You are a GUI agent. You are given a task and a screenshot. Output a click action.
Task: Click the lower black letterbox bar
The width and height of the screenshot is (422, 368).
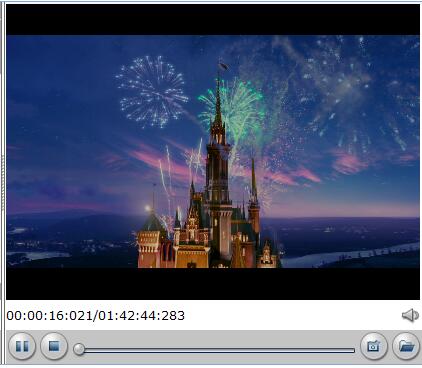pyautogui.click(x=213, y=284)
